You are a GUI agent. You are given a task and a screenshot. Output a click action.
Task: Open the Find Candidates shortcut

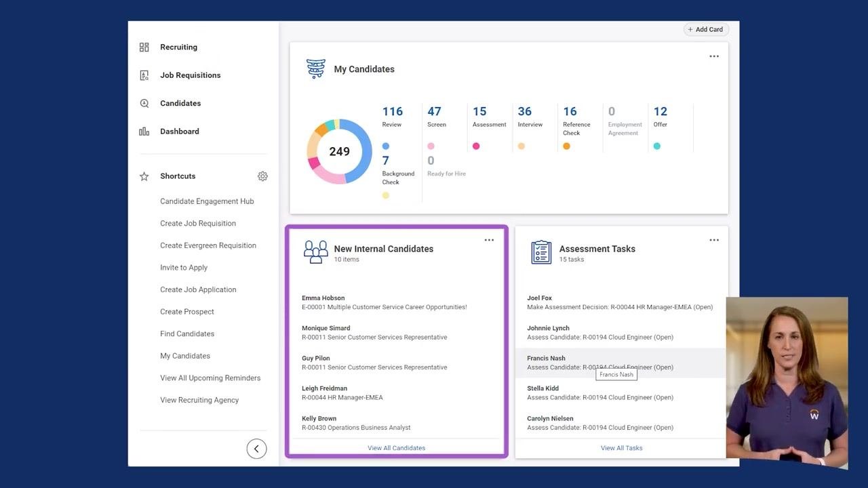point(187,334)
